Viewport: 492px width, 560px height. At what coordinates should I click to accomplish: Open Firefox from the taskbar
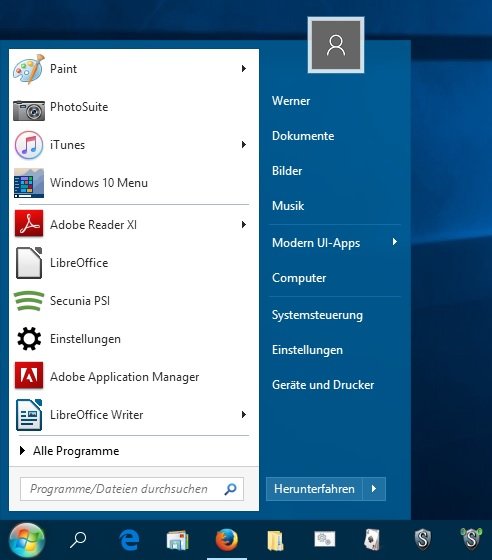[227, 539]
